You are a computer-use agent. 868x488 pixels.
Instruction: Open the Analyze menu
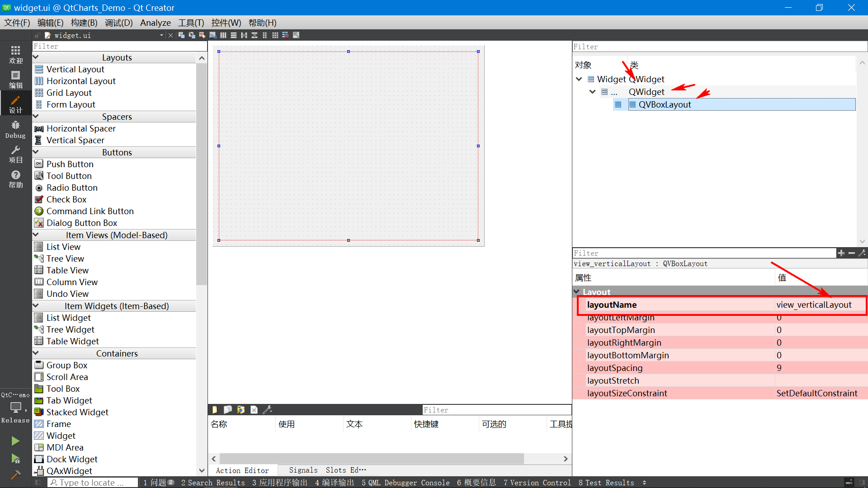[x=155, y=23]
